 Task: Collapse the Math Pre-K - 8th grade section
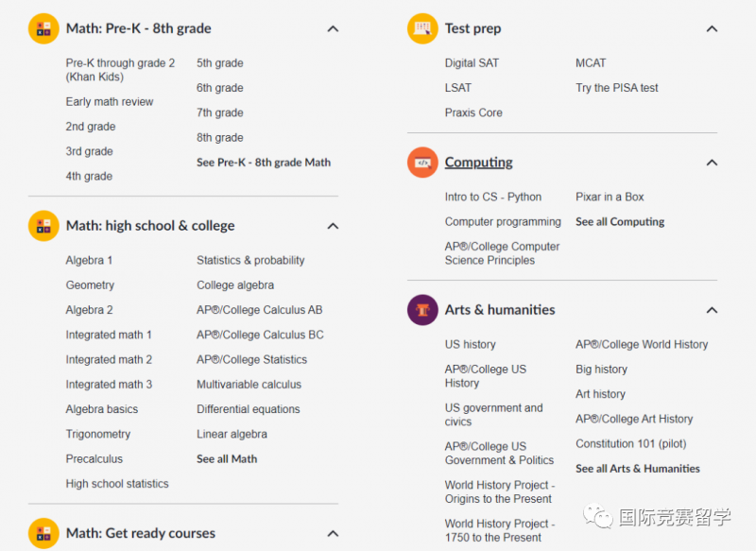point(333,29)
